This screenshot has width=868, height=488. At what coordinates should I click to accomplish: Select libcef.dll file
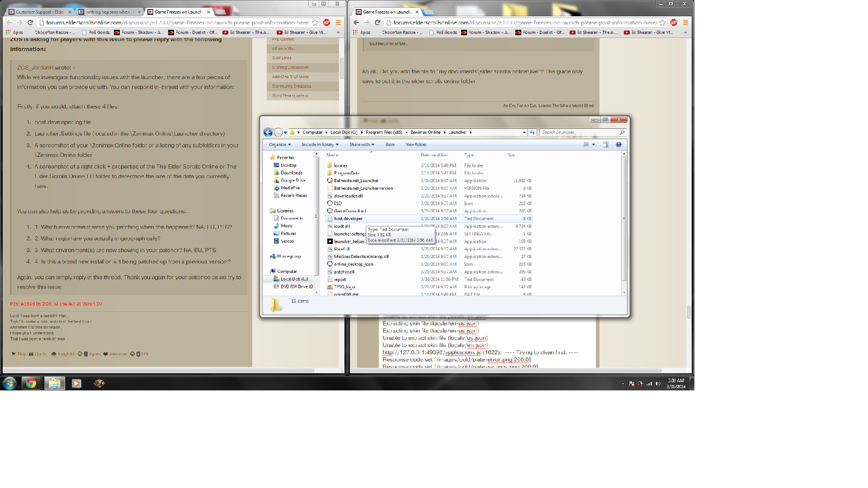(342, 249)
